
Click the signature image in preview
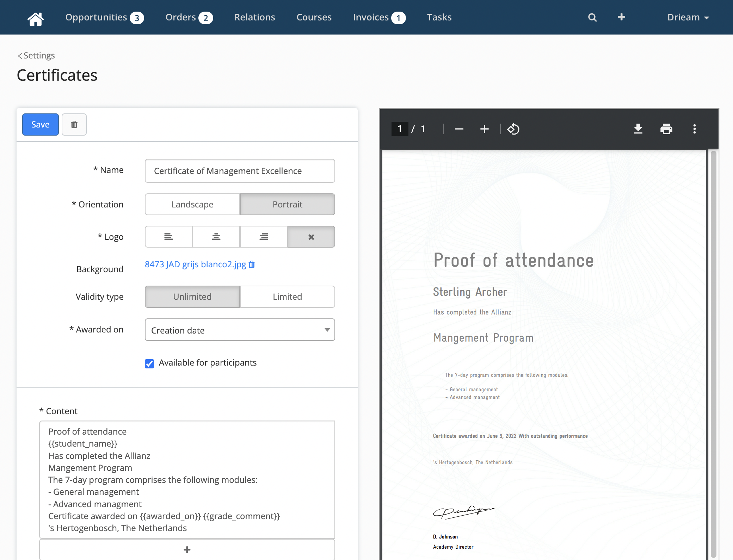463,512
